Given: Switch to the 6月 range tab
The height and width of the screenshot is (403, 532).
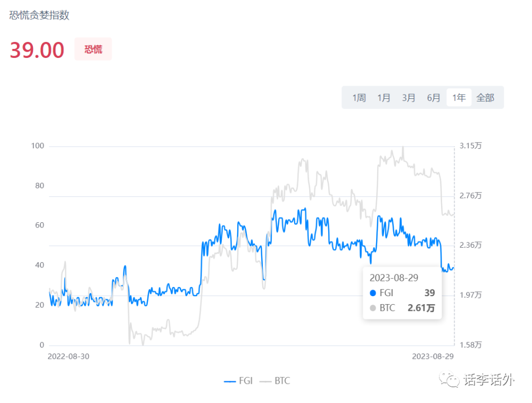Looking at the screenshot, I should (x=434, y=98).
